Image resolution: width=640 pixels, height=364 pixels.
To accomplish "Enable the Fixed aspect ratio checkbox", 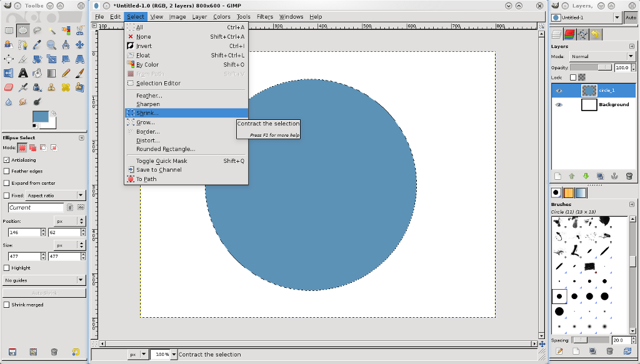I will (x=6, y=195).
